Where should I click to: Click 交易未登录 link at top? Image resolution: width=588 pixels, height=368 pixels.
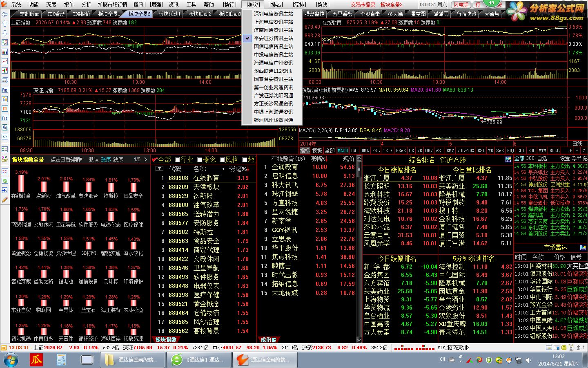[x=363, y=4]
